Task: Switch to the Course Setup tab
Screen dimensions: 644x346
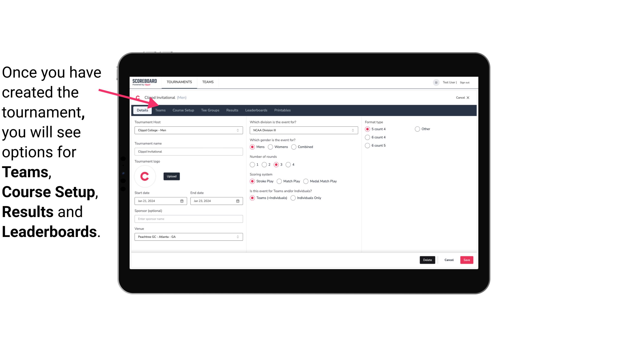Action: (183, 110)
